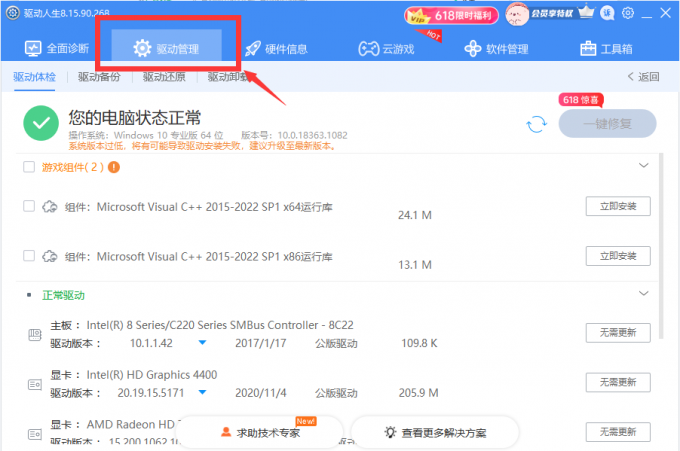Click the 云游戏 gamepad icon
680x451 pixels.
[369, 49]
